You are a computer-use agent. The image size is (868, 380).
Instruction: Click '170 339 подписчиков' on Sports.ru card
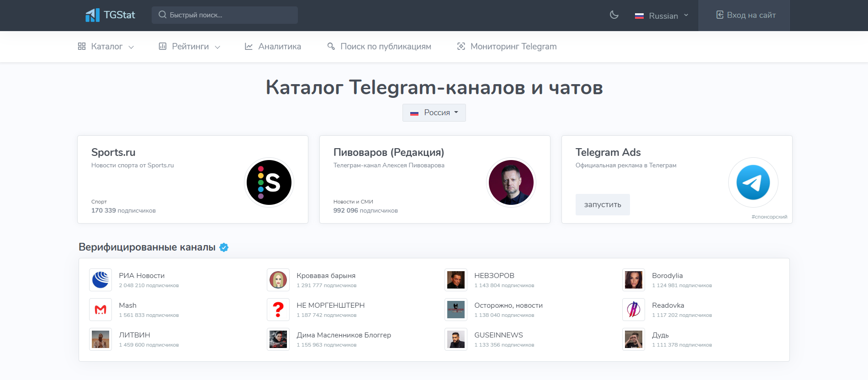click(123, 211)
